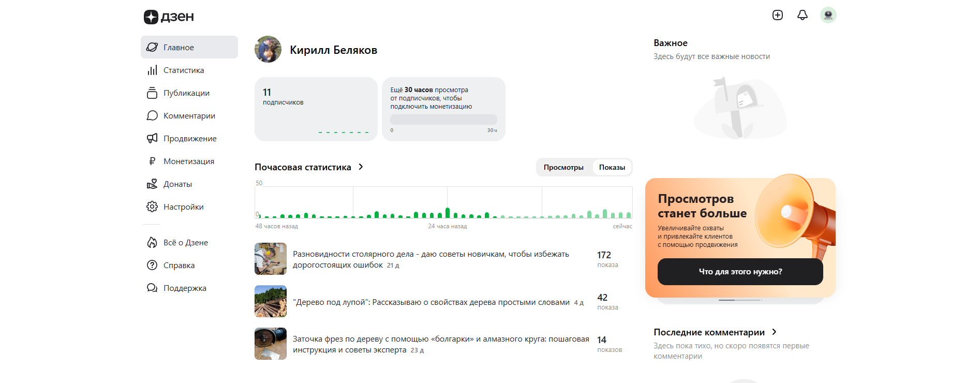Open thumbnail of Заточка фрез article
980x383 pixels.
(x=271, y=344)
